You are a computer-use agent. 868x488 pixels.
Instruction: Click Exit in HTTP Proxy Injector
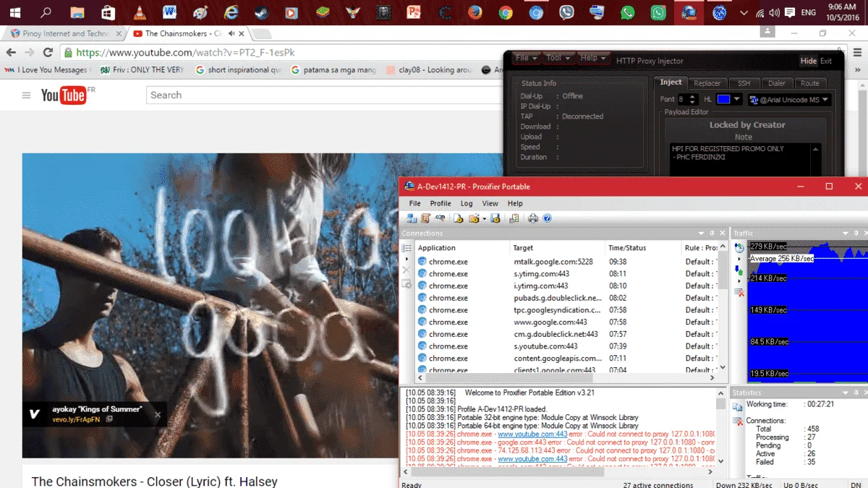826,61
